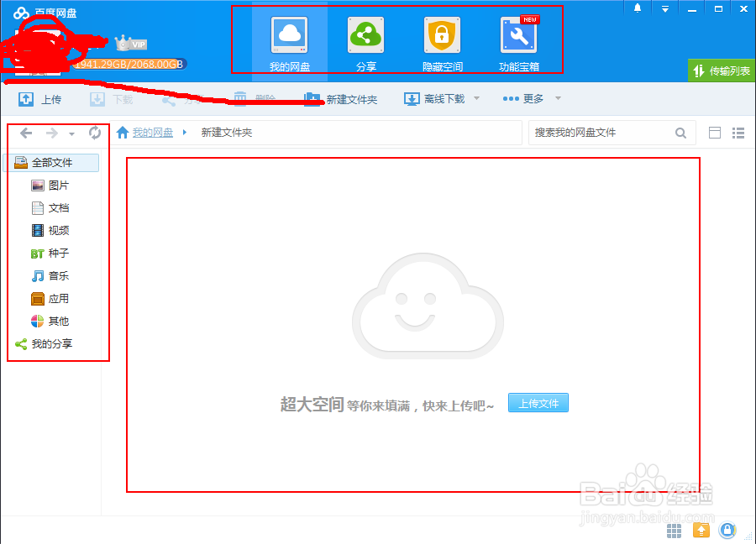Select the BT 种子 category
756x544 pixels.
(x=50, y=254)
